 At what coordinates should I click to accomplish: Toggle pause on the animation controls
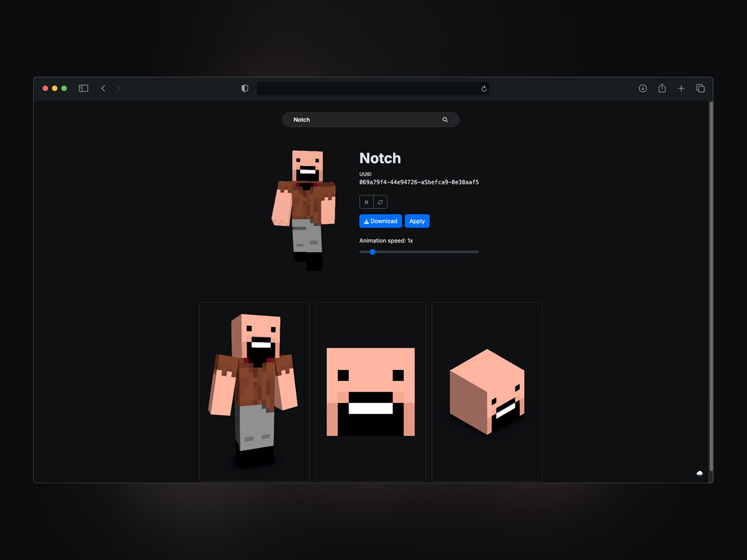[x=366, y=202]
